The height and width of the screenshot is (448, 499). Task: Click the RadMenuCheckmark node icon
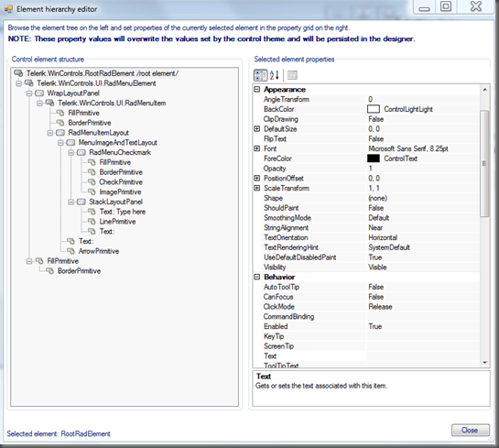pos(81,152)
